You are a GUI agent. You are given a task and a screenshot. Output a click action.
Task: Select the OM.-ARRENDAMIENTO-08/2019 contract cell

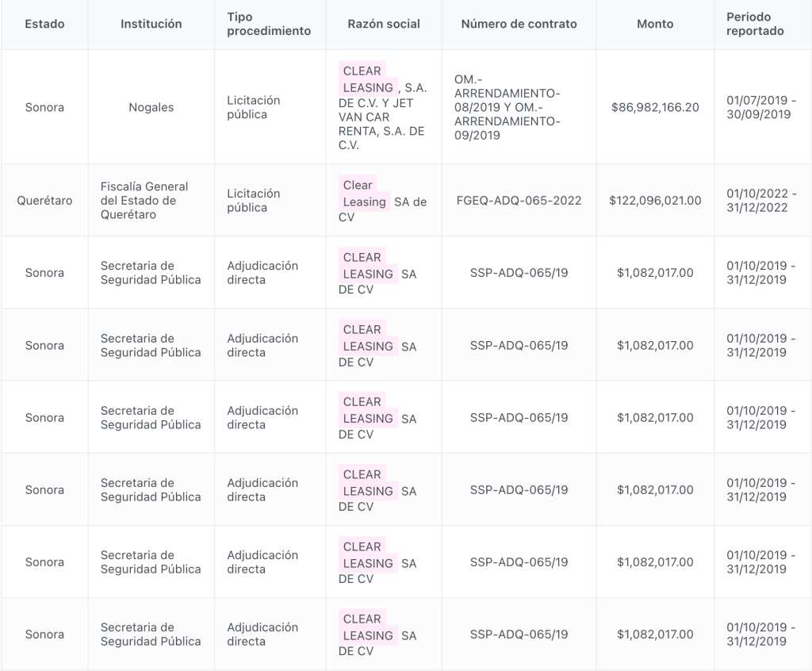pos(519,107)
